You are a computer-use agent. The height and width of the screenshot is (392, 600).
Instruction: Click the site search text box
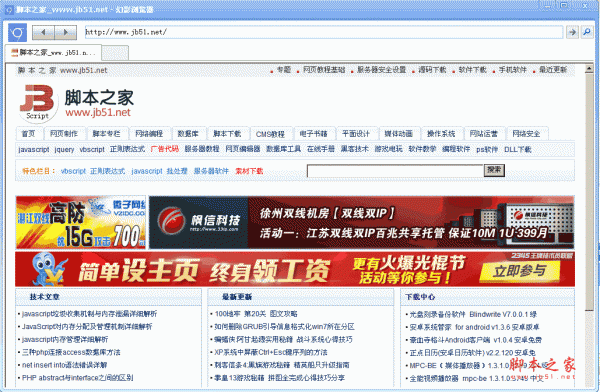(x=395, y=171)
